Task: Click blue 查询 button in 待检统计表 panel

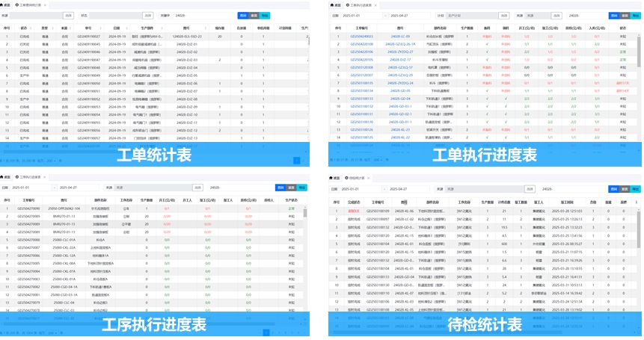Action: (614, 189)
